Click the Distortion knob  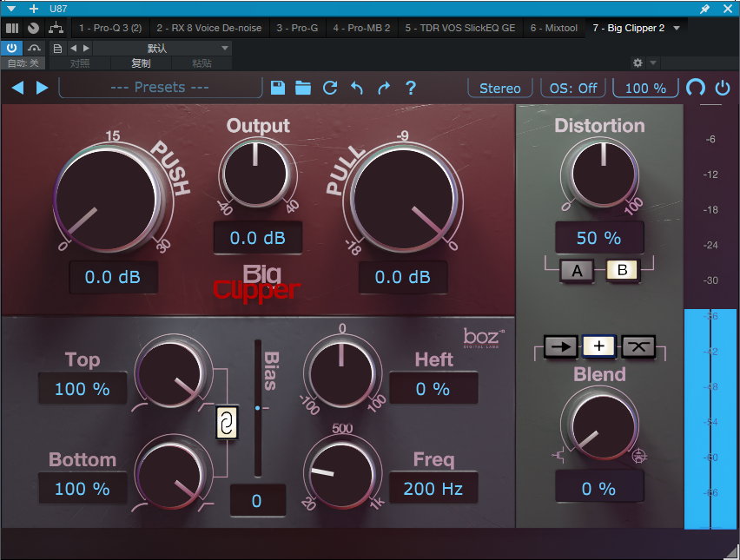pyautogui.click(x=603, y=174)
